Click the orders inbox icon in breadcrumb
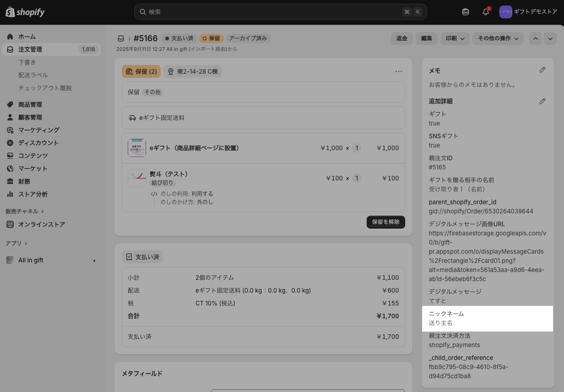Image resolution: width=564 pixels, height=392 pixels. pos(121,38)
